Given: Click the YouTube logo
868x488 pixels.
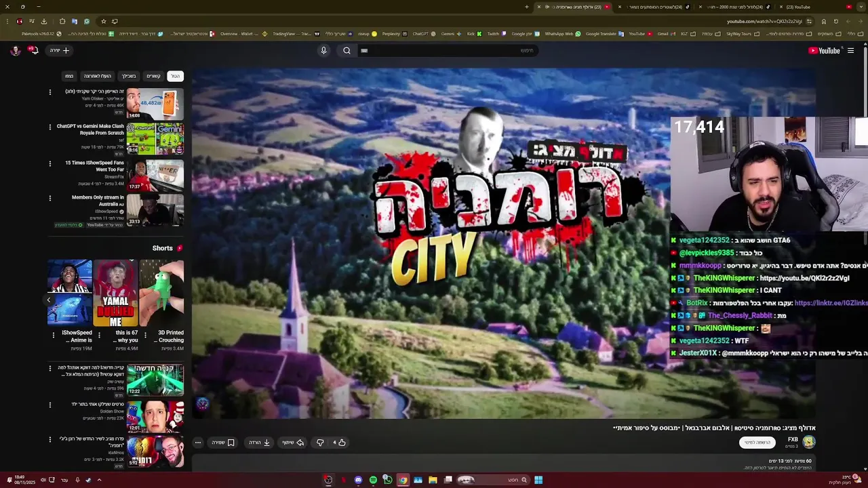Looking at the screenshot, I should [824, 50].
